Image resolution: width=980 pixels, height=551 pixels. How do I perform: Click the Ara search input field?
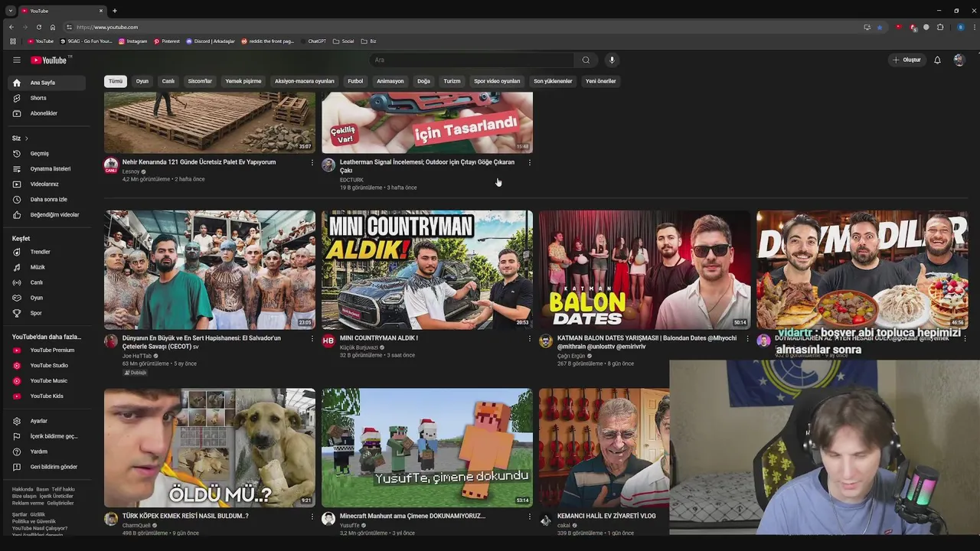click(x=472, y=60)
